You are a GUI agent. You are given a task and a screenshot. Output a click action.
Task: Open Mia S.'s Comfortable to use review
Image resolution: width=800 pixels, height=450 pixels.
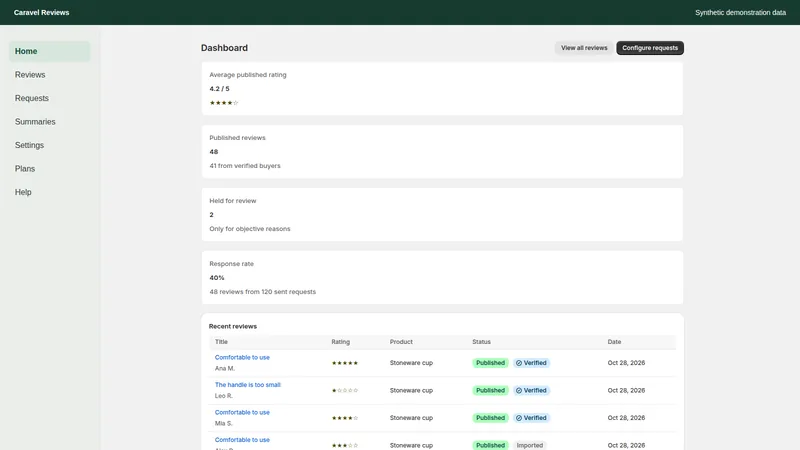(242, 413)
